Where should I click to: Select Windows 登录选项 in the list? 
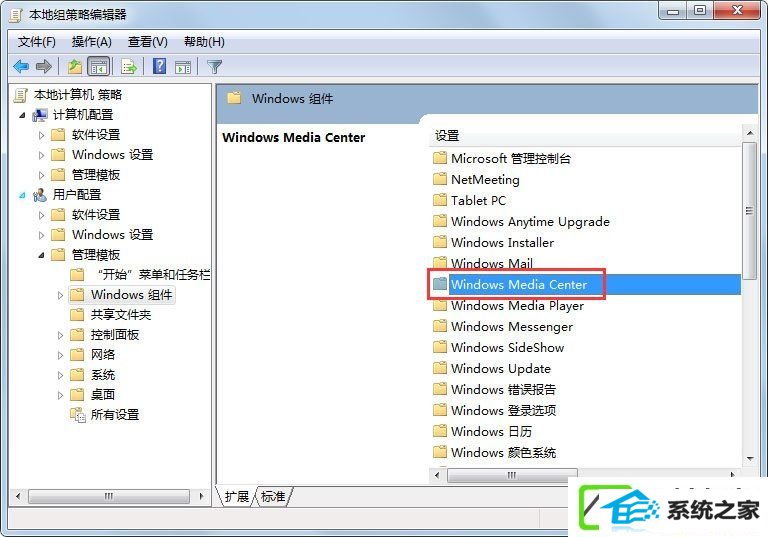(x=503, y=411)
